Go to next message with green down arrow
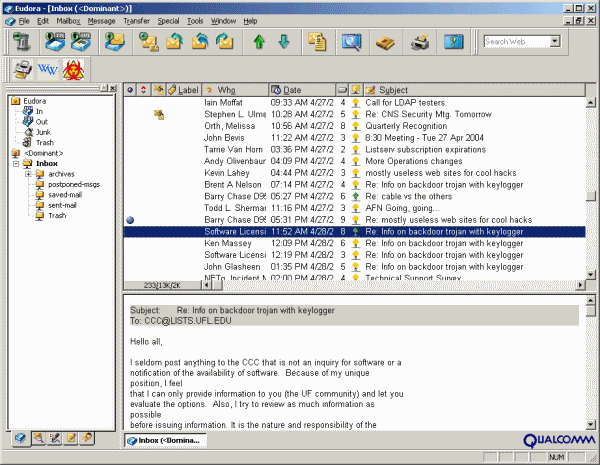600x465 pixels. tap(284, 41)
